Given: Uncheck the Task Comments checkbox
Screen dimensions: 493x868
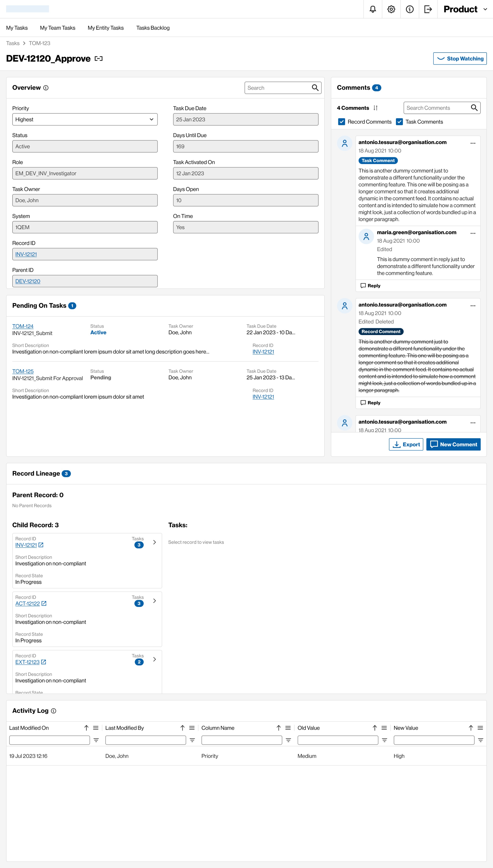Looking at the screenshot, I should click(400, 122).
